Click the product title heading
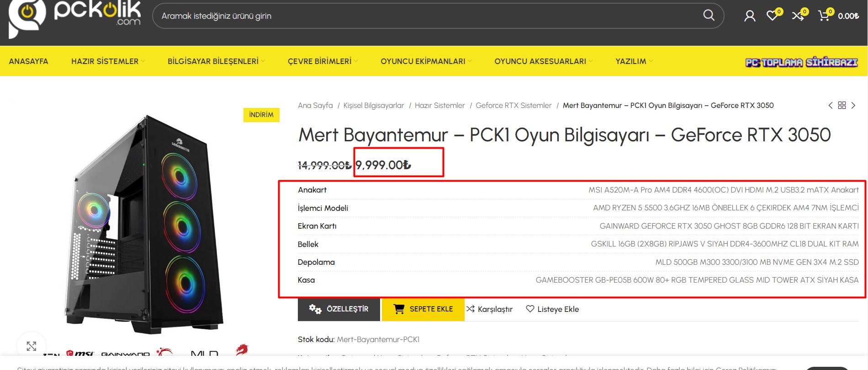Image resolution: width=868 pixels, height=370 pixels. pos(564,135)
